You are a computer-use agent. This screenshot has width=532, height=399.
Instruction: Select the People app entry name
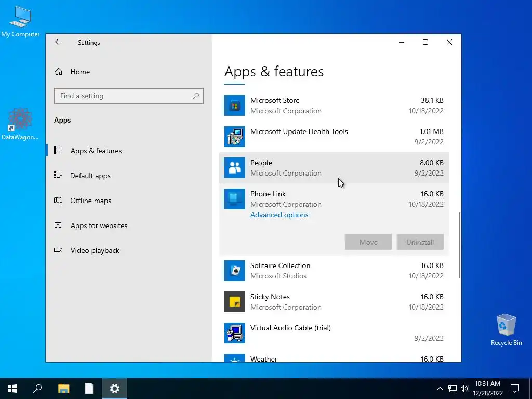pos(261,163)
